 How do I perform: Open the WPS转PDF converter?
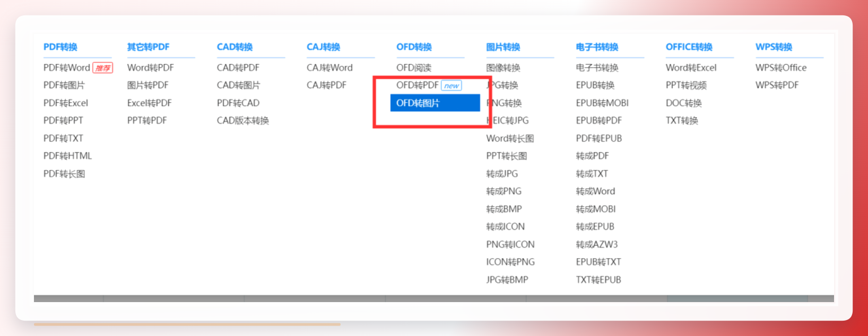[x=777, y=85]
